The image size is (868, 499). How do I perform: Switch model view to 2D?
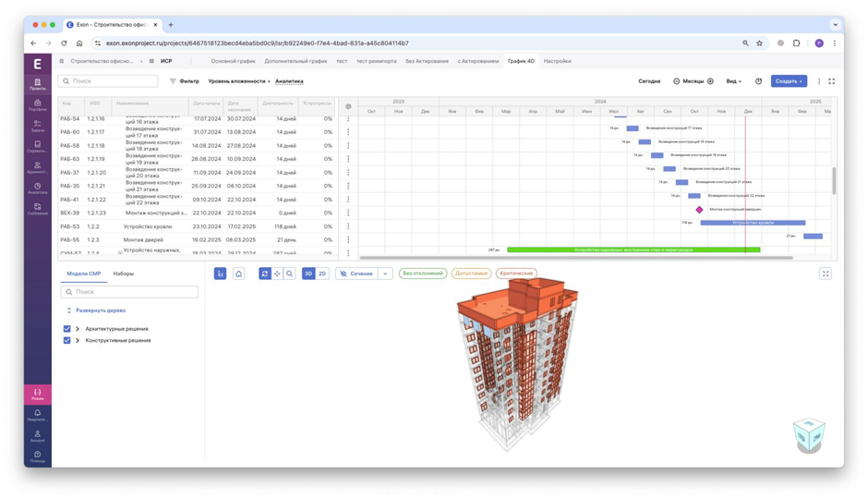[x=322, y=274]
